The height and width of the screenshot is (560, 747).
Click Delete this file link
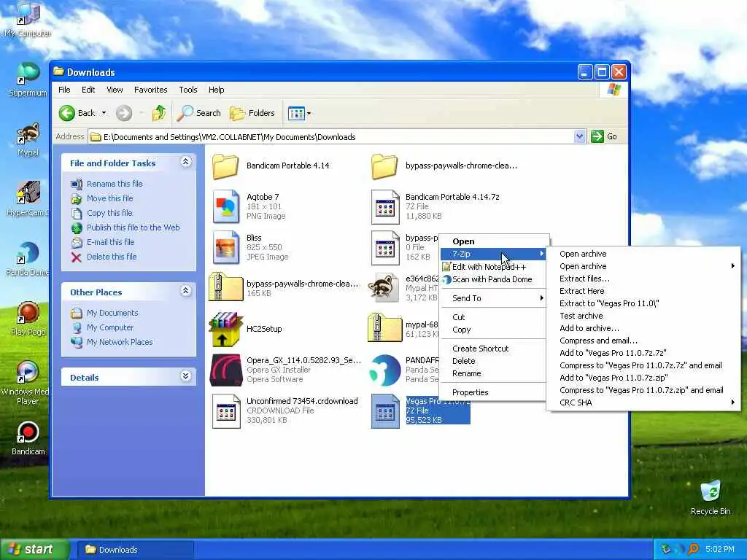coord(112,257)
